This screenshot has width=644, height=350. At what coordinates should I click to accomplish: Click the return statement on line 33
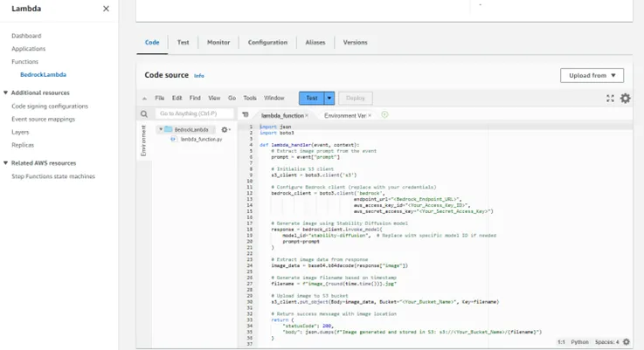pos(282,319)
